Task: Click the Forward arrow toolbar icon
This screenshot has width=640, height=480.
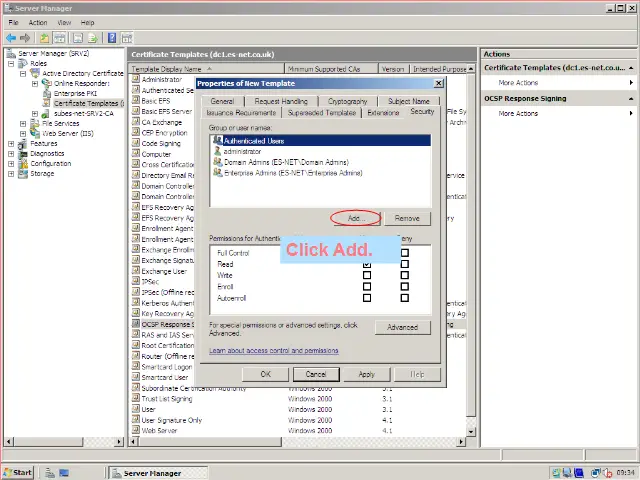Action: 24,38
